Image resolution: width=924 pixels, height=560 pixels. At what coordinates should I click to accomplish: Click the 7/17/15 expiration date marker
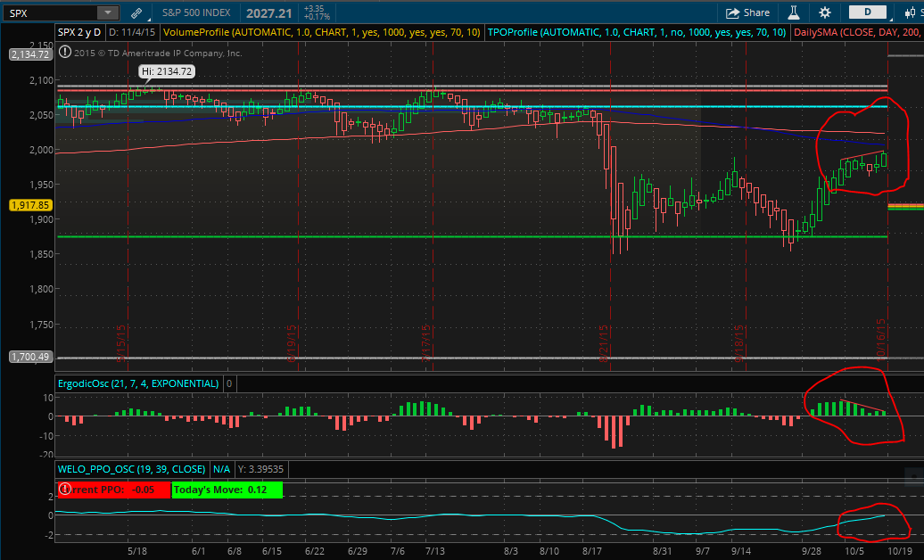click(x=426, y=343)
